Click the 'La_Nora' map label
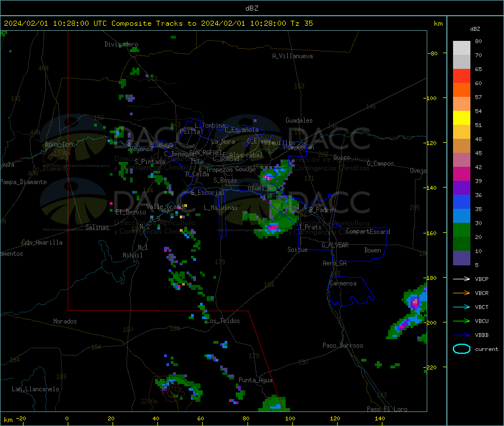The height and width of the screenshot is (426, 504). tap(223, 142)
